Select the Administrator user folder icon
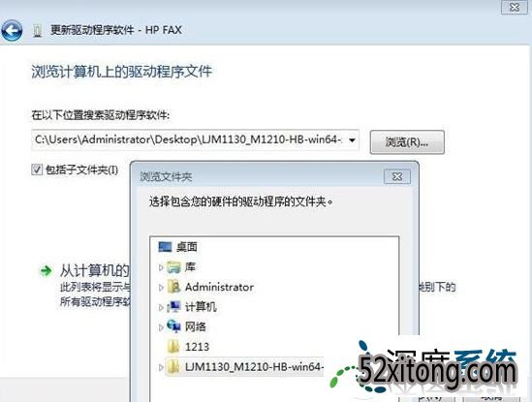The width and height of the screenshot is (532, 402). [174, 287]
